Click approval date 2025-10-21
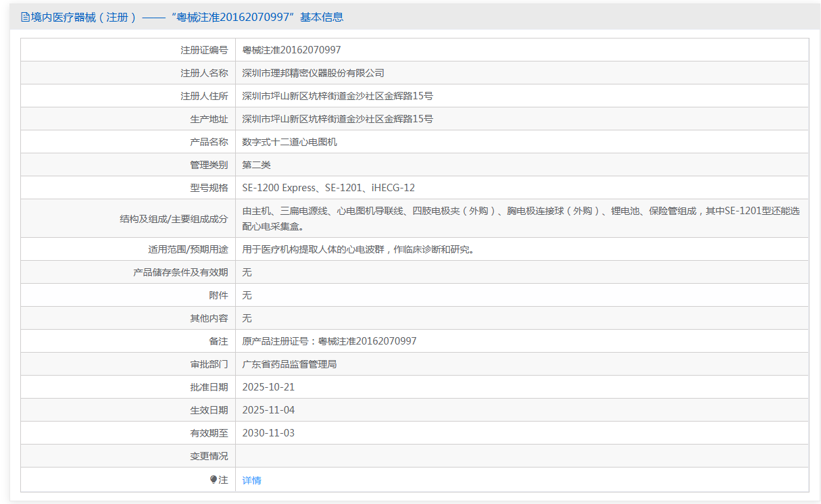The image size is (821, 504). [x=268, y=387]
